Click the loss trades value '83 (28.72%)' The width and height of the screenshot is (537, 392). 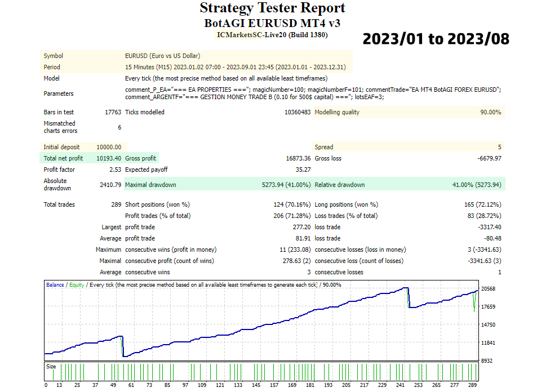484,216
